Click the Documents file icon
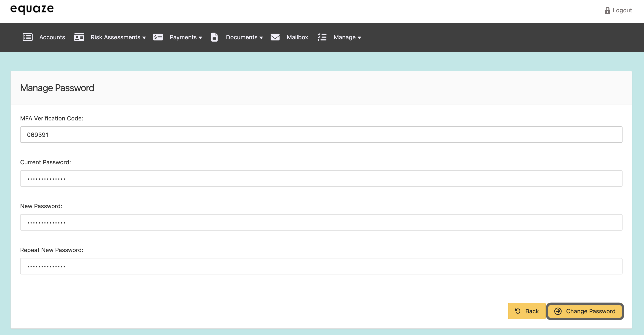 pyautogui.click(x=214, y=37)
